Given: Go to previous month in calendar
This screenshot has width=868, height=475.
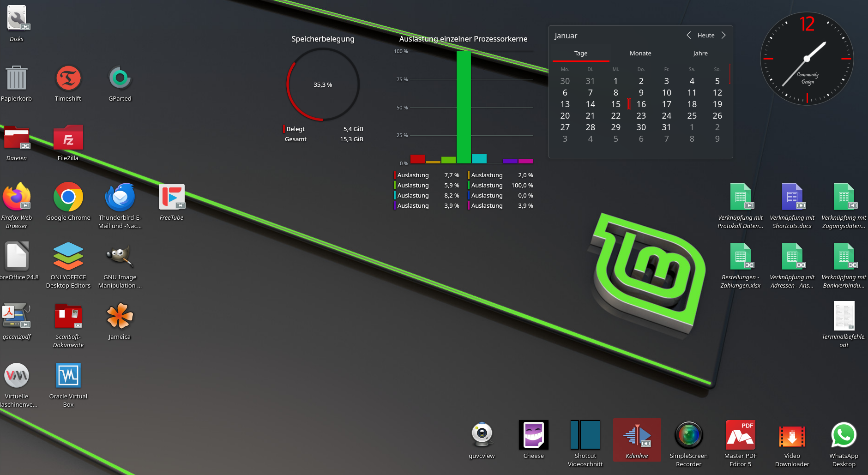Looking at the screenshot, I should (x=688, y=36).
